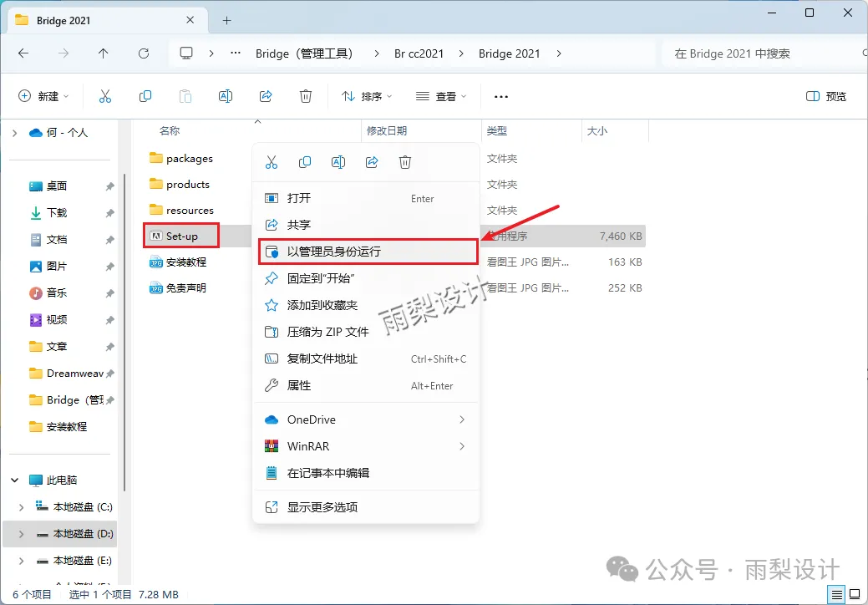The height and width of the screenshot is (605, 868).
Task: Click the Rename icon in the context menu
Action: coord(338,162)
